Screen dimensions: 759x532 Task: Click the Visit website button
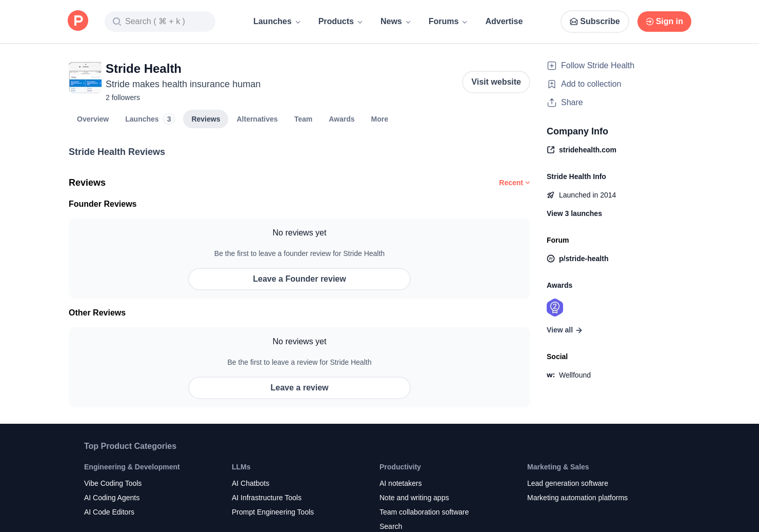coord(496,82)
